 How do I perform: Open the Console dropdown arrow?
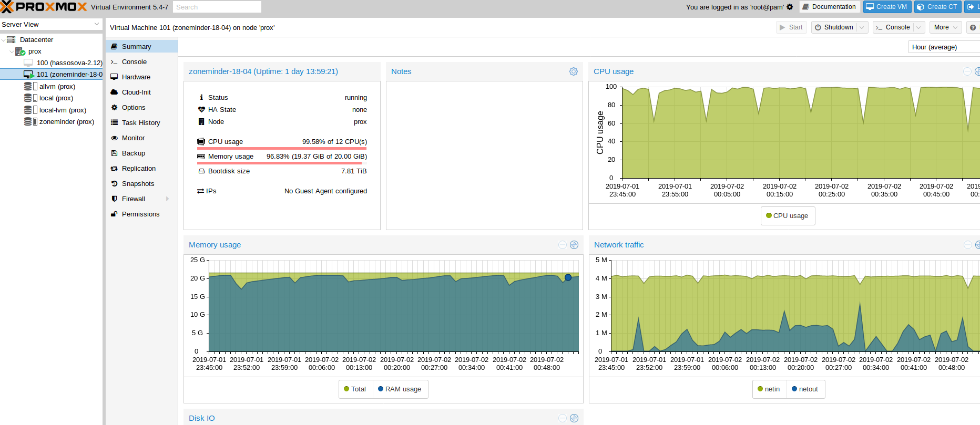click(918, 27)
